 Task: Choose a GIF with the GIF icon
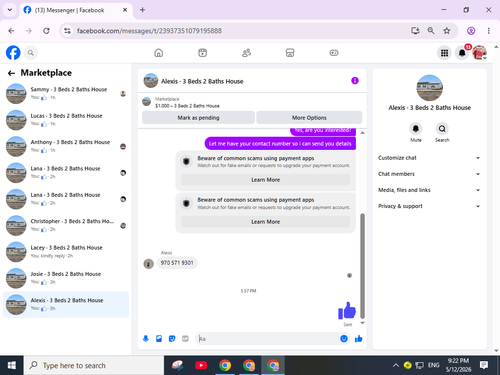[x=185, y=339]
